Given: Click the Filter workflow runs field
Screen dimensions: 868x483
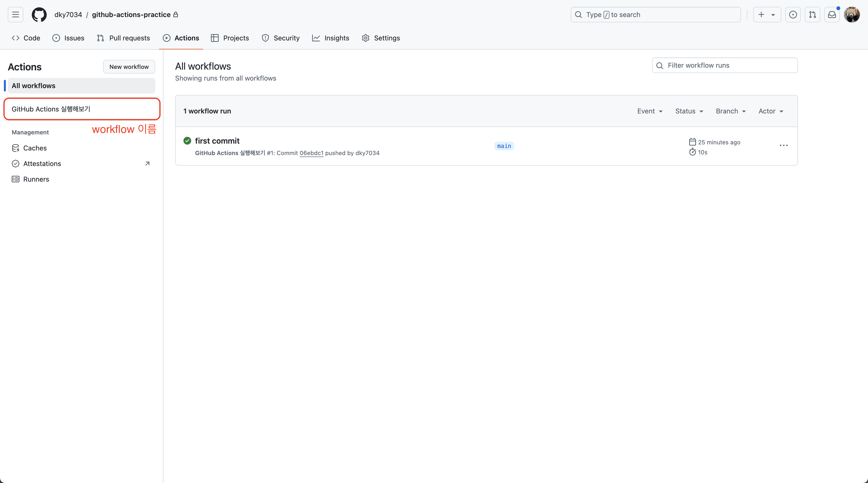Looking at the screenshot, I should [724, 65].
